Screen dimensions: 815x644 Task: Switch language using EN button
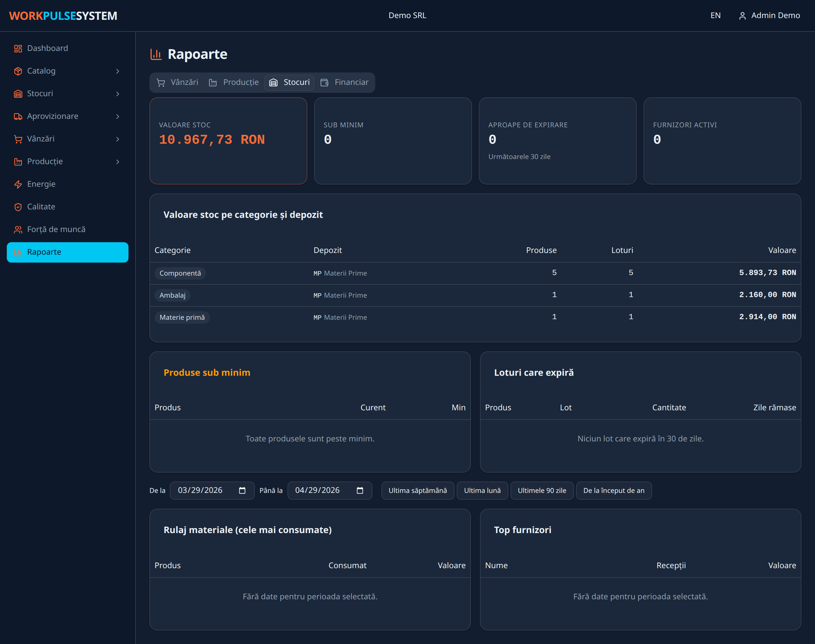pos(715,16)
